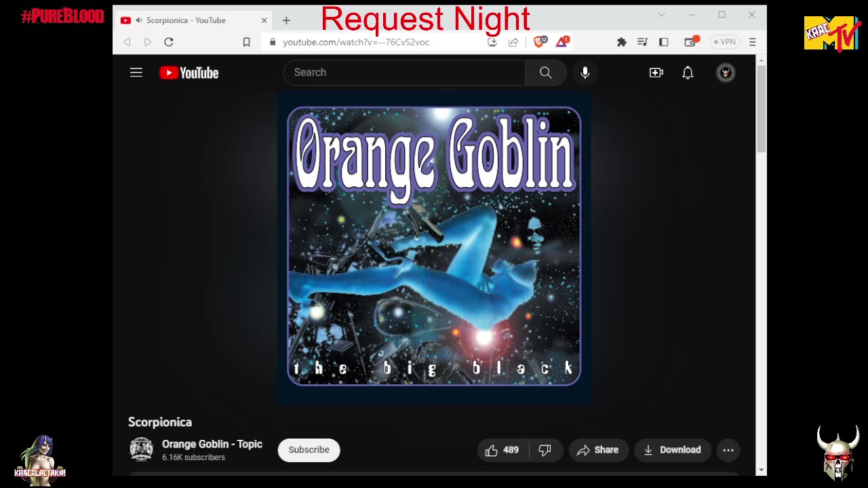The height and width of the screenshot is (488, 868).
Task: Start voice search with microphone icon
Action: (585, 73)
